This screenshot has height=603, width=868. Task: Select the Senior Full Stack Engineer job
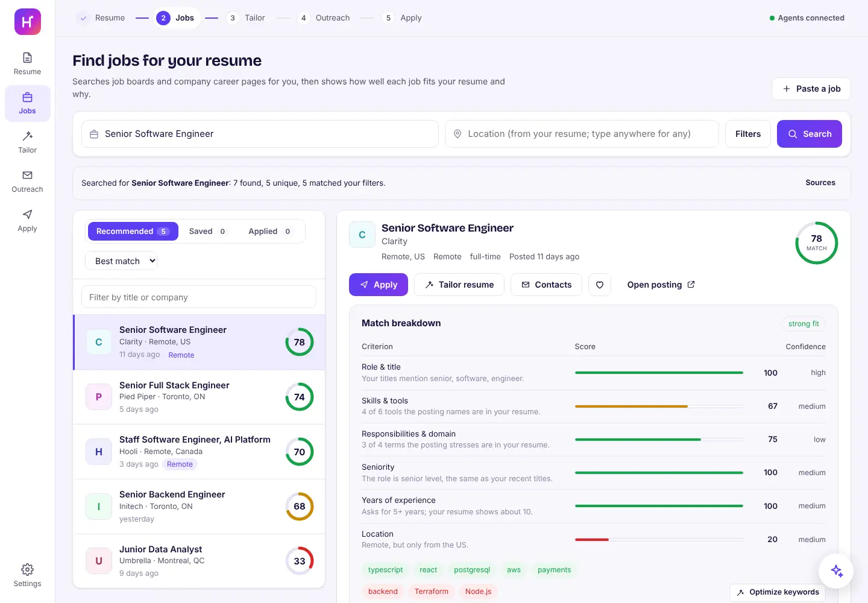[199, 397]
